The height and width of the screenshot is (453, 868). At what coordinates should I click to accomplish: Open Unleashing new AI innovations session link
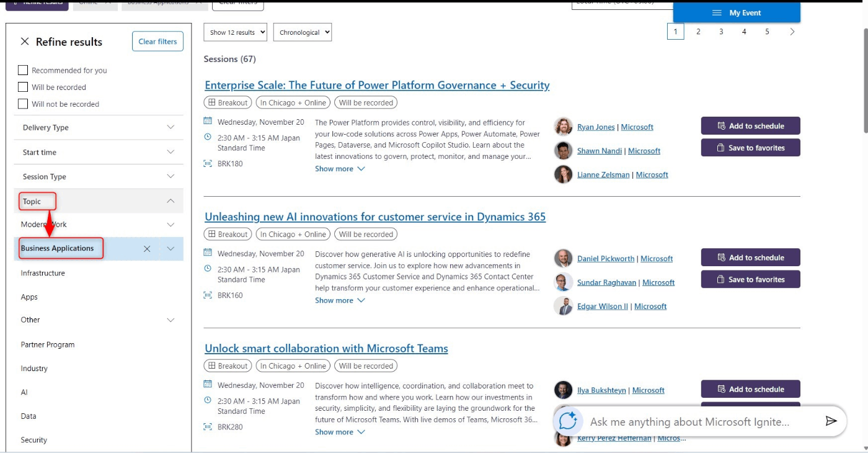(x=375, y=217)
